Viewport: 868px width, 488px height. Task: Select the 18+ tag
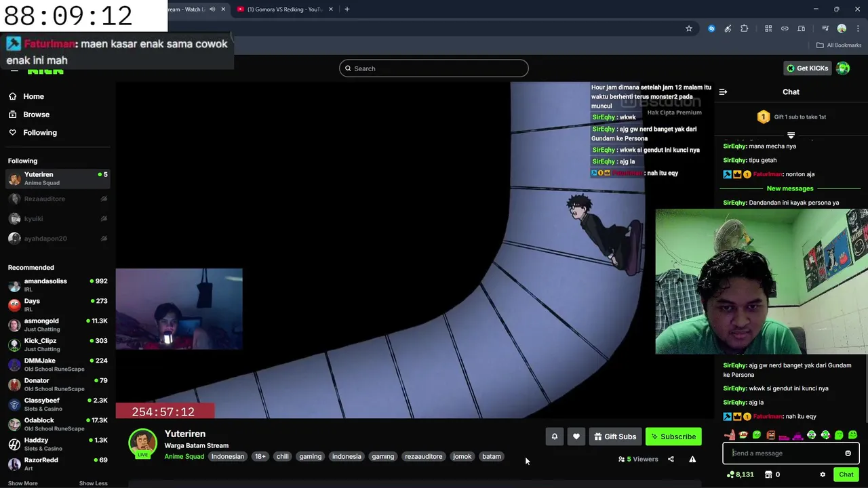coord(260,457)
